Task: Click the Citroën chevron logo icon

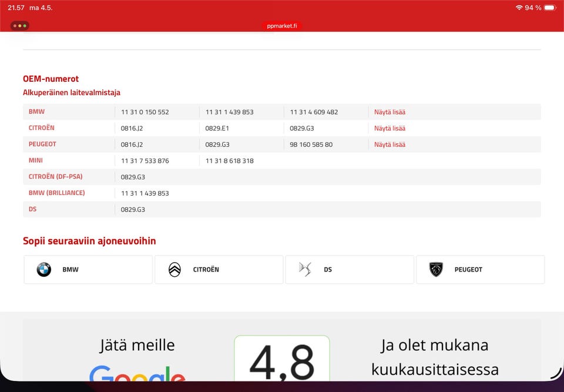Action: point(175,270)
